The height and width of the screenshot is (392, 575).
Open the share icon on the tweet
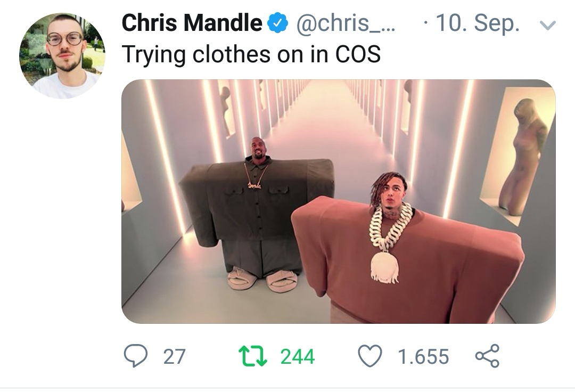[x=487, y=356]
